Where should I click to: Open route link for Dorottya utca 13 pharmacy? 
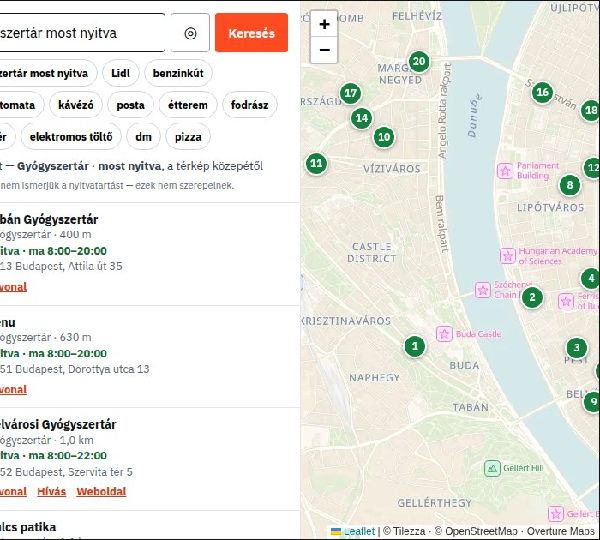point(13,390)
